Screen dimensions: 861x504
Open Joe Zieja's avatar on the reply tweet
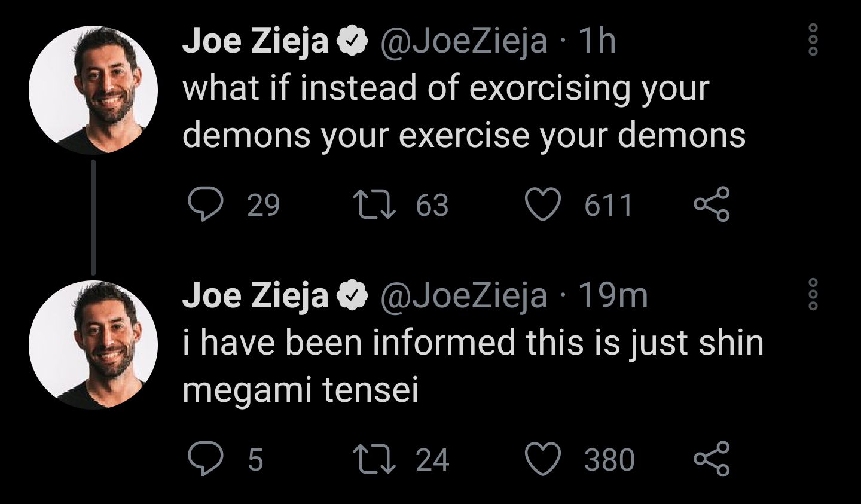[x=93, y=345]
